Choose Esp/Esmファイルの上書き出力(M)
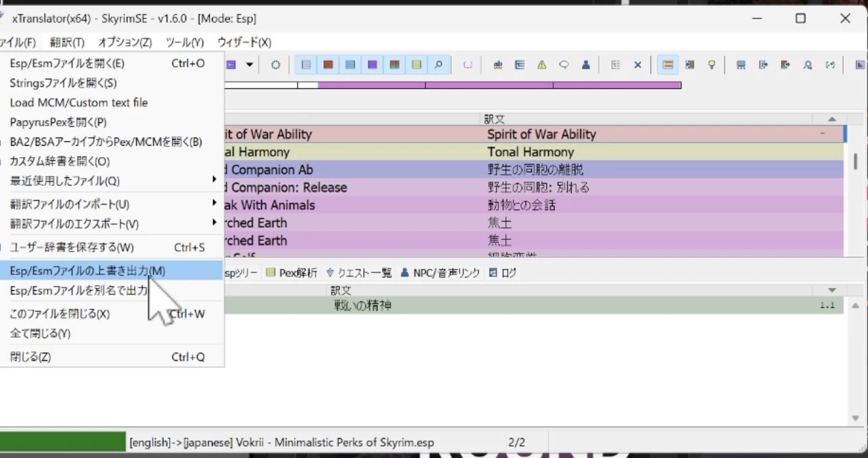Screen dimensions: 868x458 (x=112, y=271)
